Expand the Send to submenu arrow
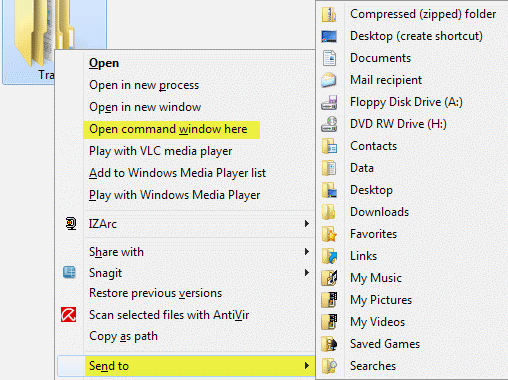508x380 pixels. tap(307, 366)
